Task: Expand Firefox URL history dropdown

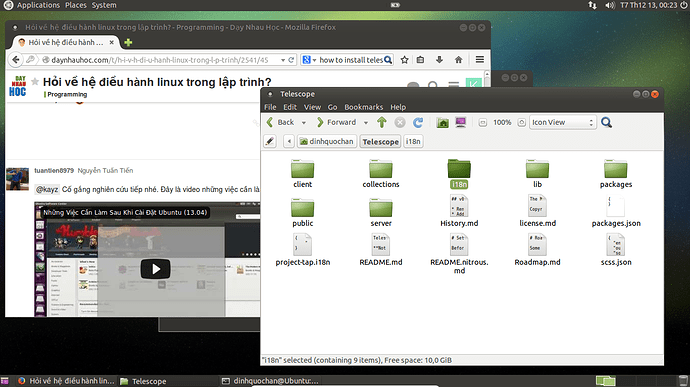Action: [283, 60]
